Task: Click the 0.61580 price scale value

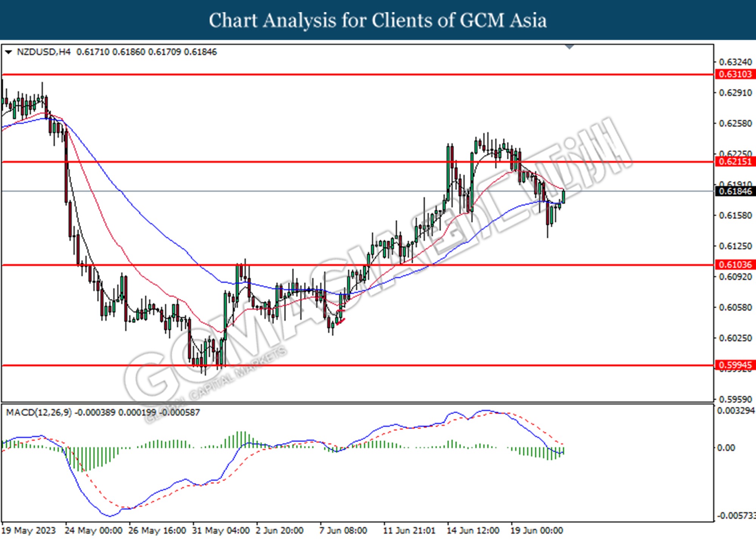Action: pos(735,215)
